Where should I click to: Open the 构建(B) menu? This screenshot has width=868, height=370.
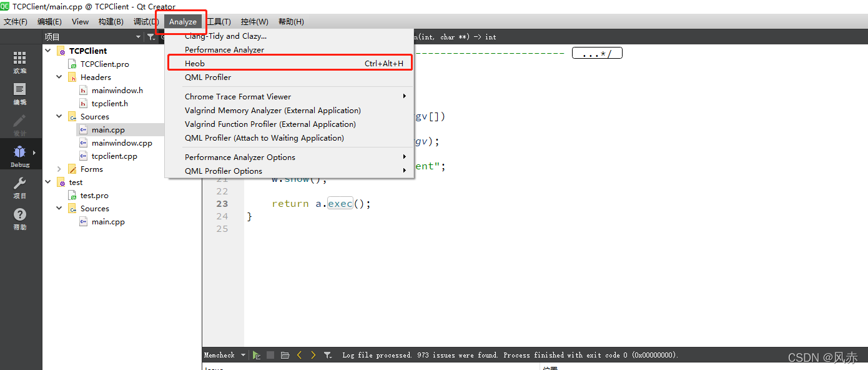(111, 22)
